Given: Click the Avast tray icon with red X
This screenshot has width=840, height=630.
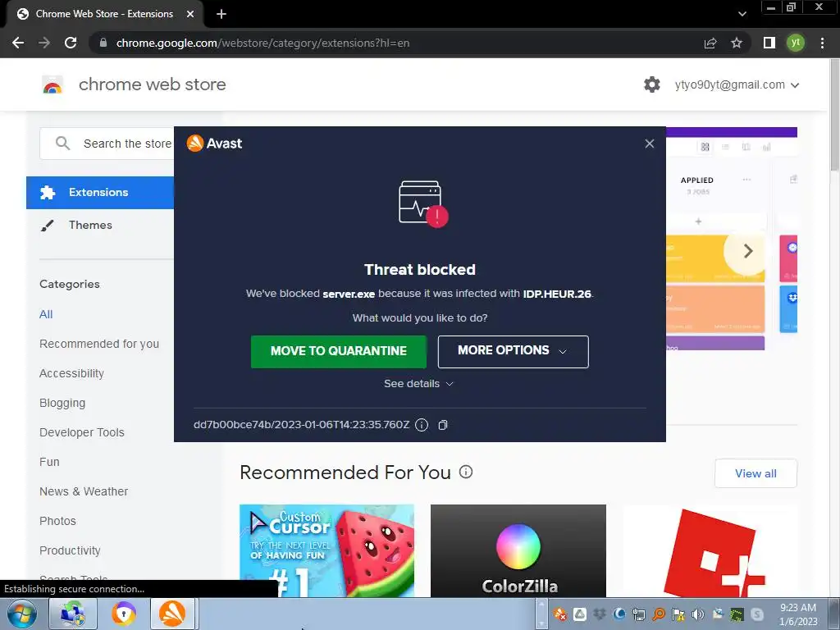Looking at the screenshot, I should [559, 614].
